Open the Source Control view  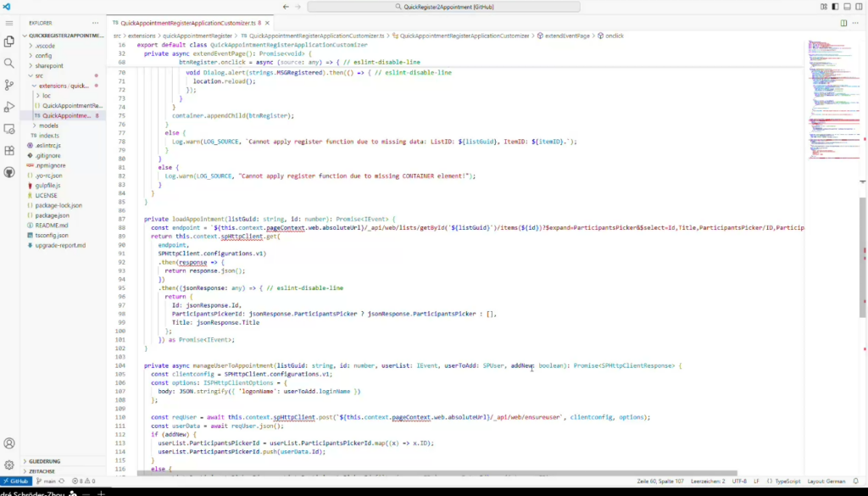click(x=9, y=85)
